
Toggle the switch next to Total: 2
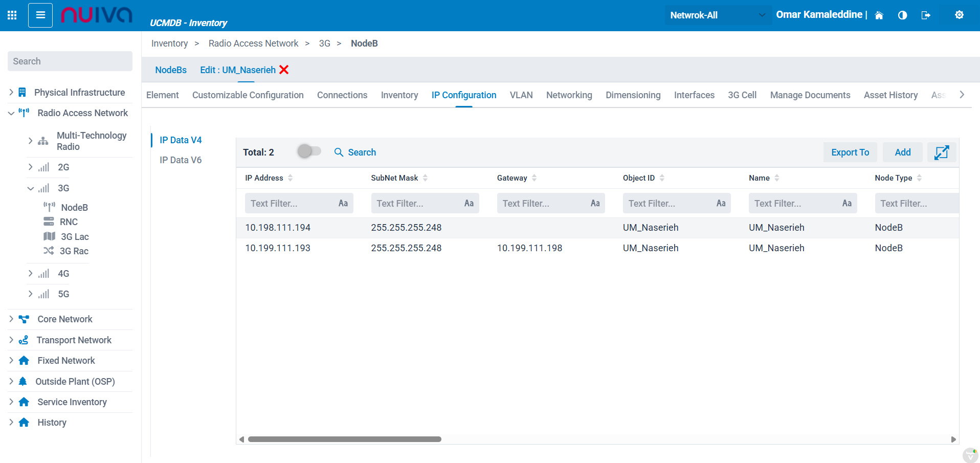click(x=309, y=151)
